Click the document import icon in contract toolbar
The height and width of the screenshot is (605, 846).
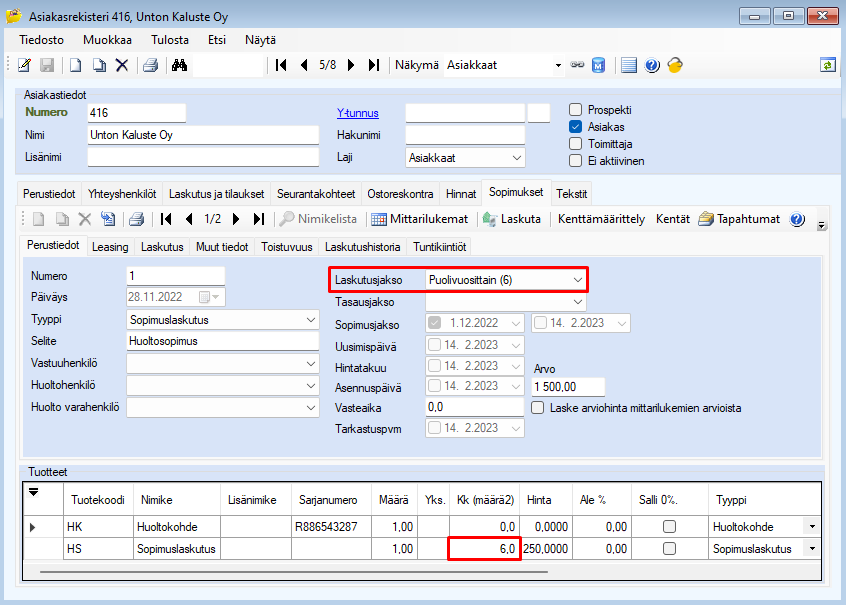(108, 219)
